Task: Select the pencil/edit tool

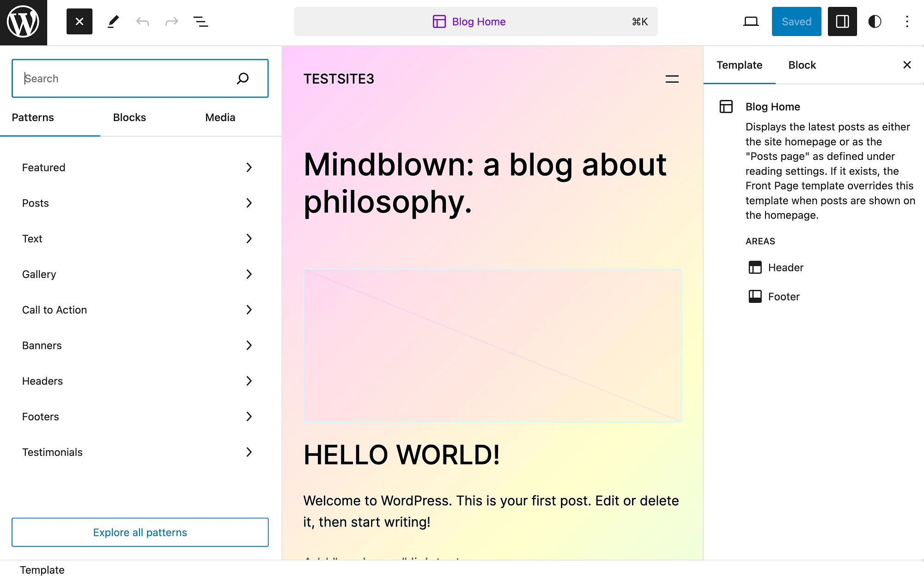Action: tap(113, 20)
